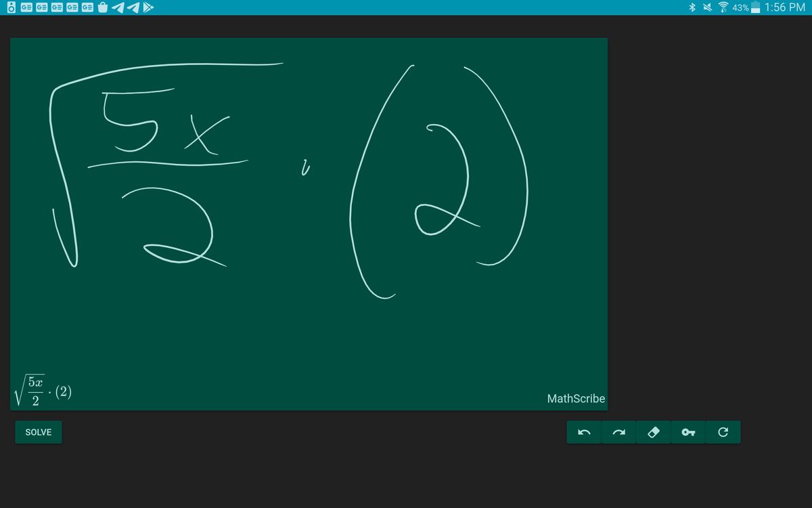The width and height of the screenshot is (812, 508).
Task: Clear the canvas with the refresh icon
Action: click(723, 431)
